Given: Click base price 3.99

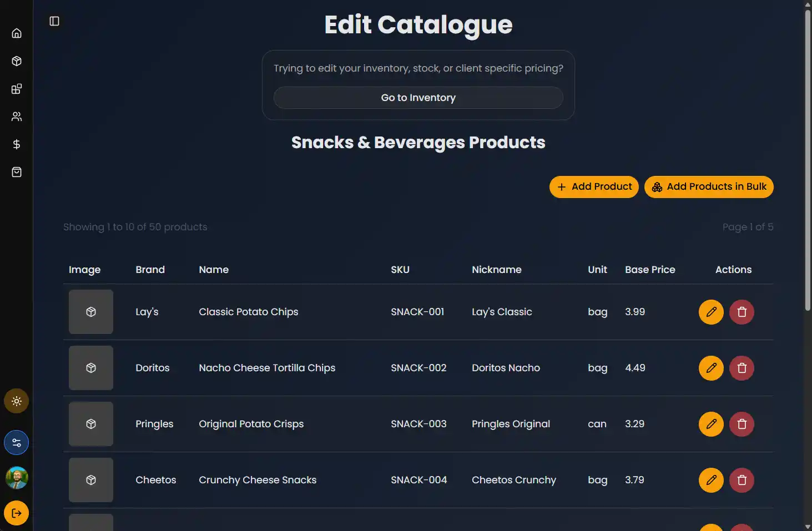Looking at the screenshot, I should pyautogui.click(x=635, y=312).
